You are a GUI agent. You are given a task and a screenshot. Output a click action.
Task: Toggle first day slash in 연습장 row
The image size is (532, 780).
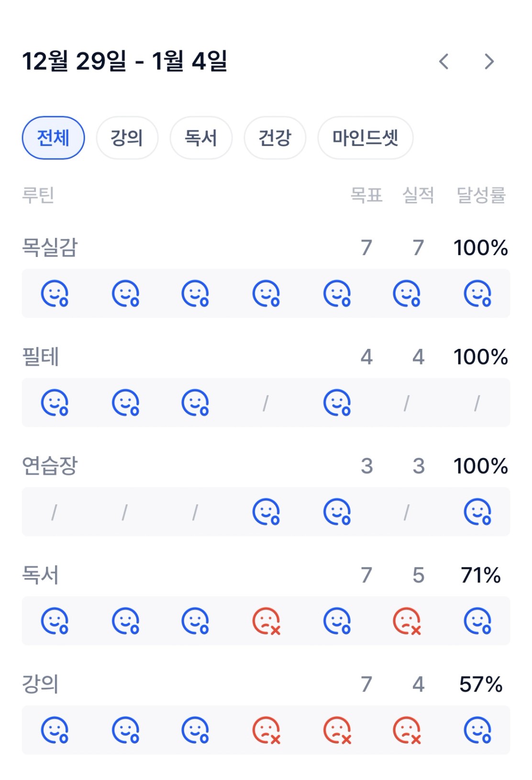tap(54, 512)
